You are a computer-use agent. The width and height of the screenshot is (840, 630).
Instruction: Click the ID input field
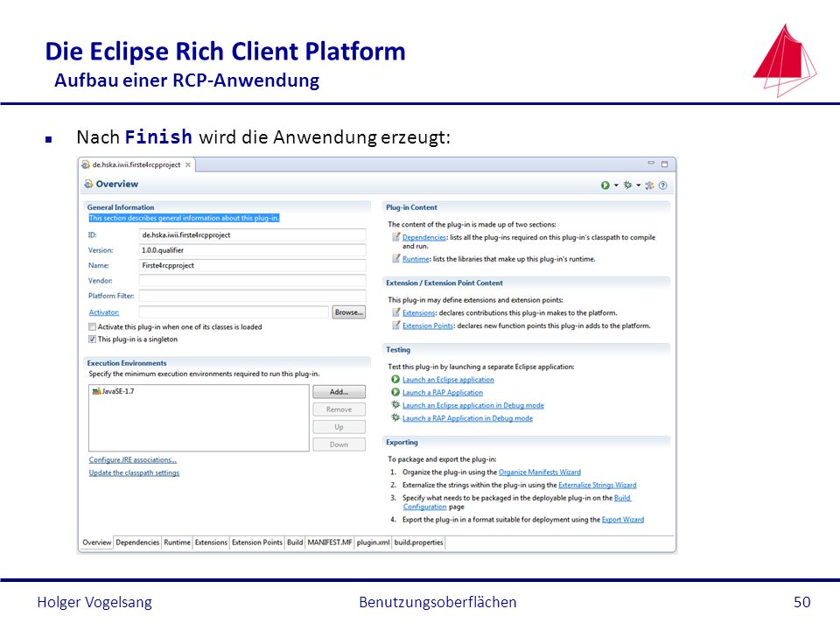tap(252, 234)
